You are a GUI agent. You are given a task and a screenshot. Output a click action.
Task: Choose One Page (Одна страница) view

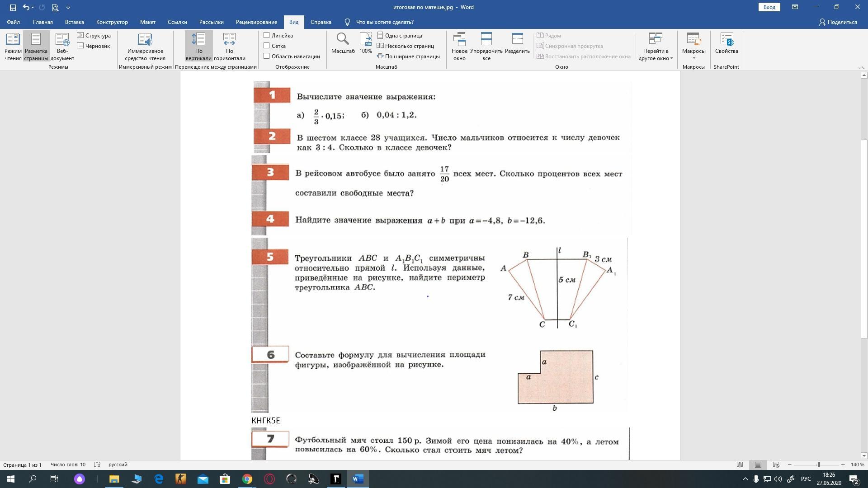[400, 35]
